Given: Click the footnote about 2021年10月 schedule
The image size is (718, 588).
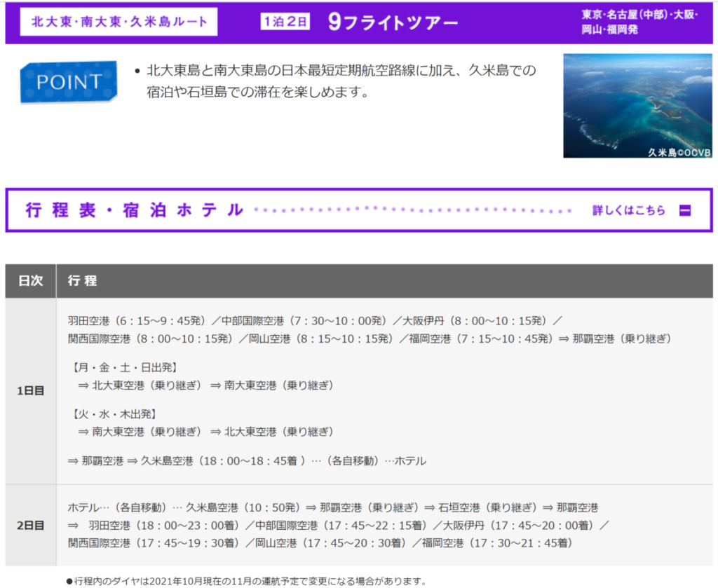Looking at the screenshot, I should tap(245, 581).
